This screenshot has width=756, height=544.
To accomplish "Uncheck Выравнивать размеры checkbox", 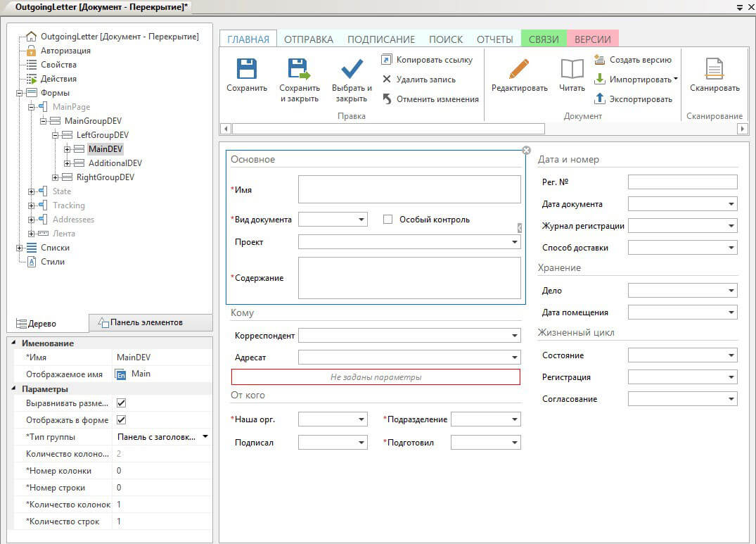I will [x=121, y=403].
